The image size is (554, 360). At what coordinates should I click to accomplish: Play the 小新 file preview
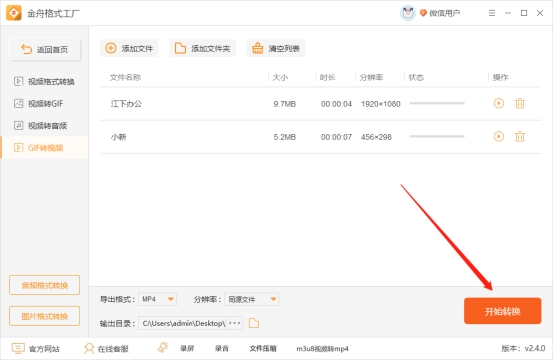pyautogui.click(x=499, y=136)
